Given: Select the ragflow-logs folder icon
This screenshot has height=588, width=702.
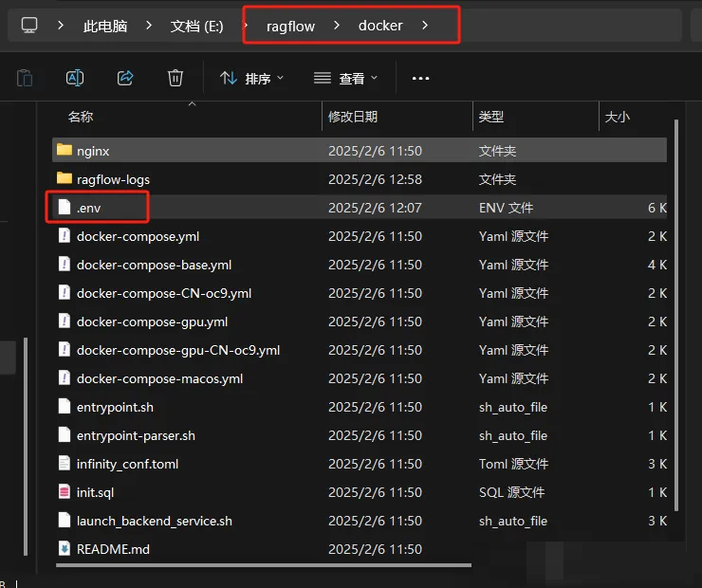Looking at the screenshot, I should 65,178.
